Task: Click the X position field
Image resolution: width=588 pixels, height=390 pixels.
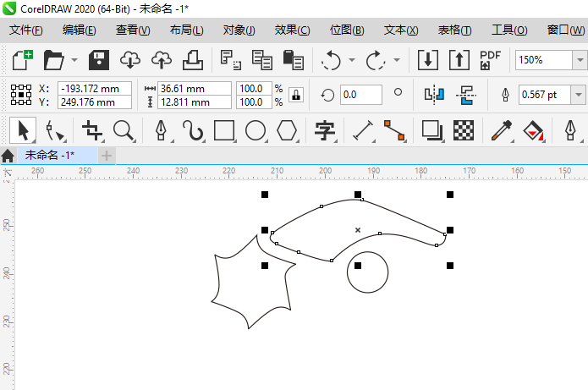Action: pyautogui.click(x=95, y=89)
